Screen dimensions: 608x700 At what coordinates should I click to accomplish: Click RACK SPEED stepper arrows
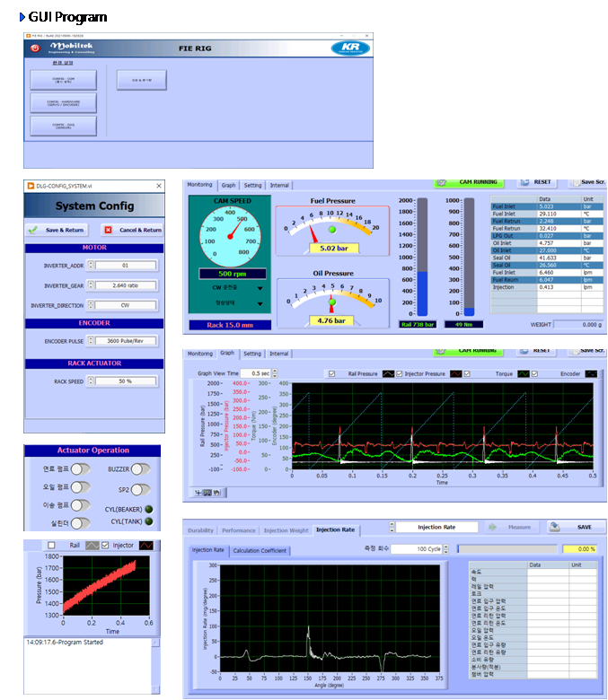(x=91, y=381)
